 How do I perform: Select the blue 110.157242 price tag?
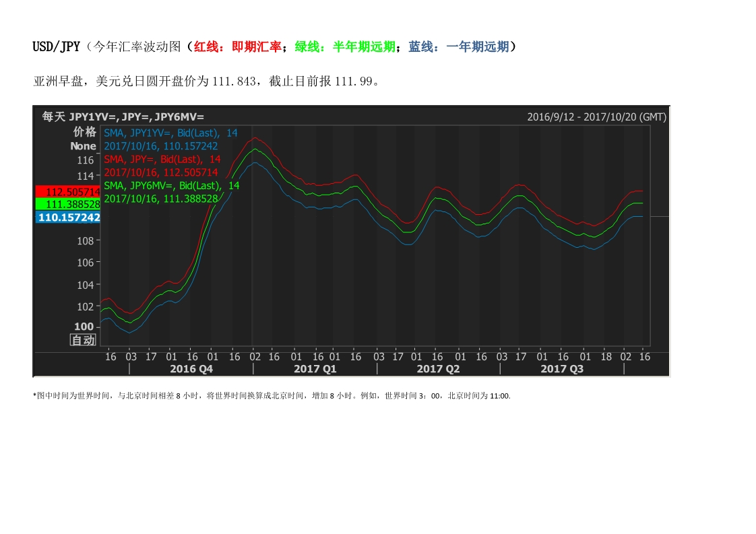coord(68,218)
